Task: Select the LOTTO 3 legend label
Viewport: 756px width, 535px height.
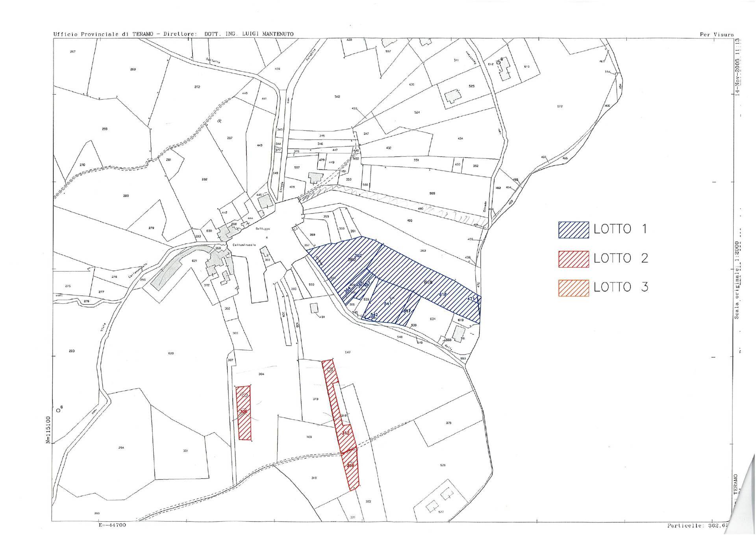Action: tap(621, 287)
